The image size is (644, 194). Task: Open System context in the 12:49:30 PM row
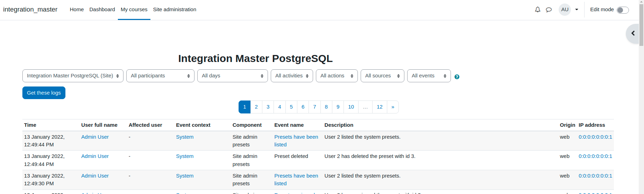(x=185, y=176)
